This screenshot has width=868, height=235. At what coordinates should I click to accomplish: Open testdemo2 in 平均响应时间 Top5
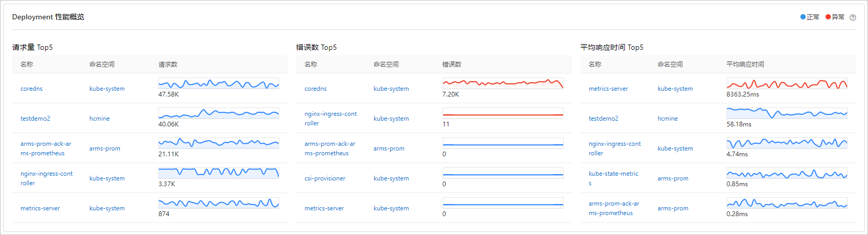coord(603,119)
